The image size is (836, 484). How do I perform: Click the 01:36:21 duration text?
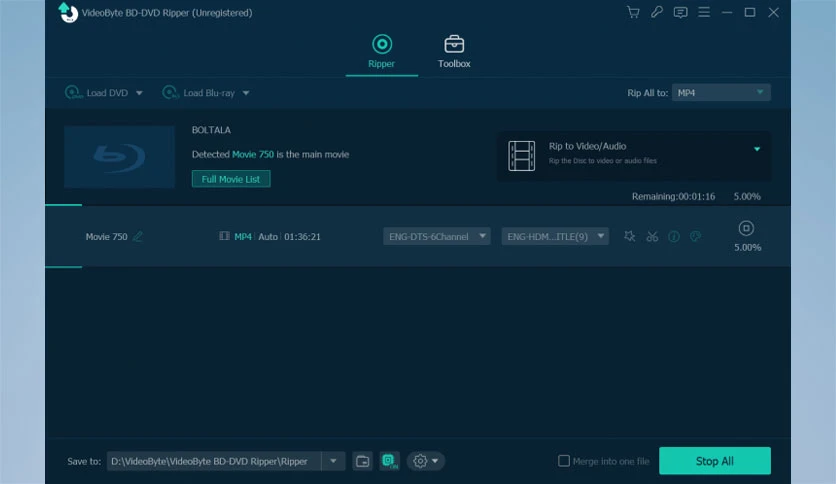click(x=302, y=237)
